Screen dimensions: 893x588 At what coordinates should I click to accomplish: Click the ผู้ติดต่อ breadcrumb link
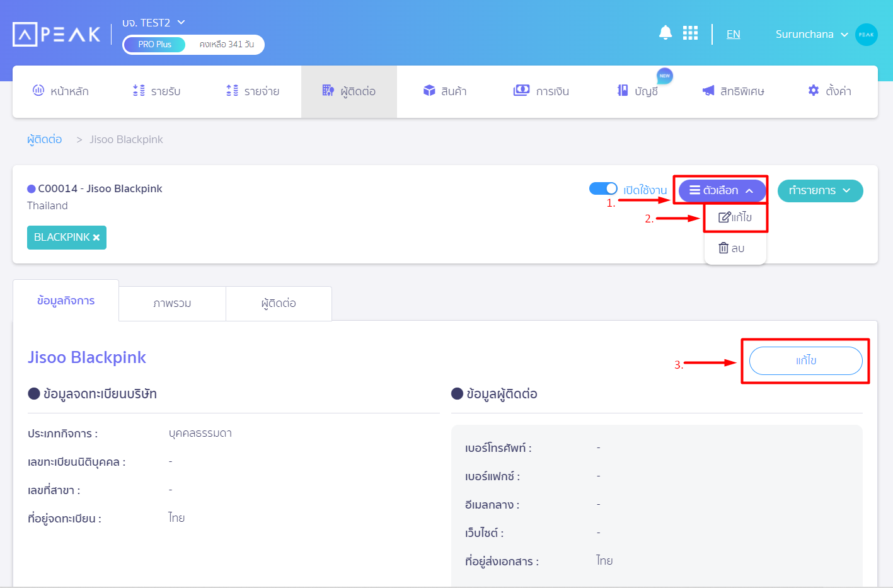coord(45,139)
